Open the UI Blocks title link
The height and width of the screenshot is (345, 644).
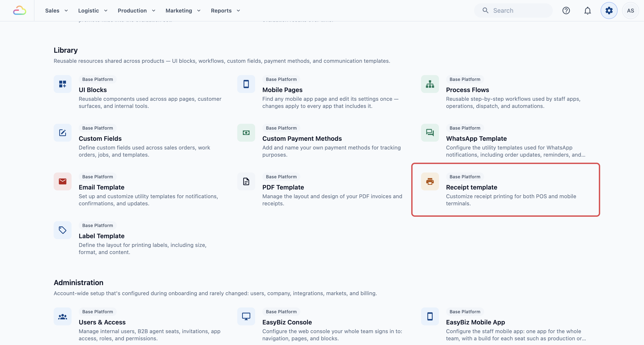93,90
